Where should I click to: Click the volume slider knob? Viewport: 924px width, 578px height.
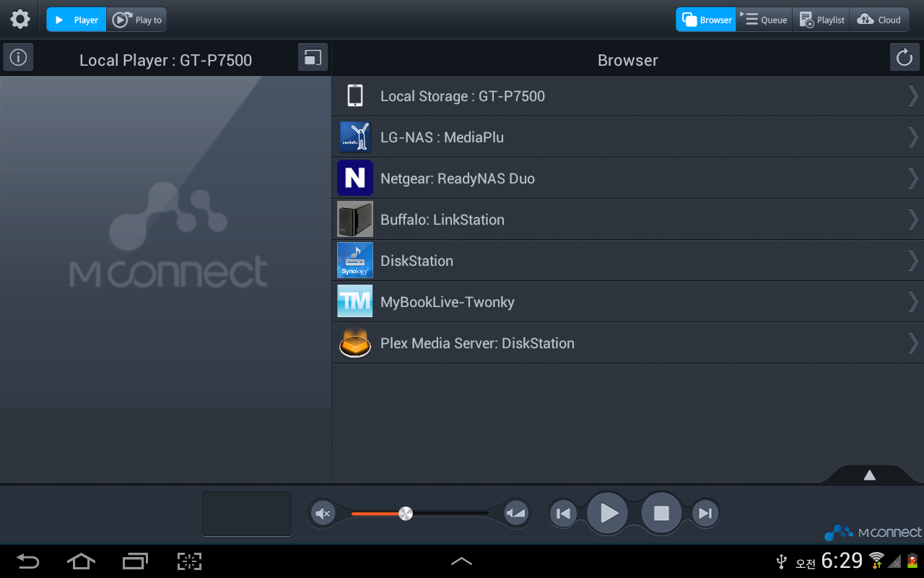tap(406, 514)
